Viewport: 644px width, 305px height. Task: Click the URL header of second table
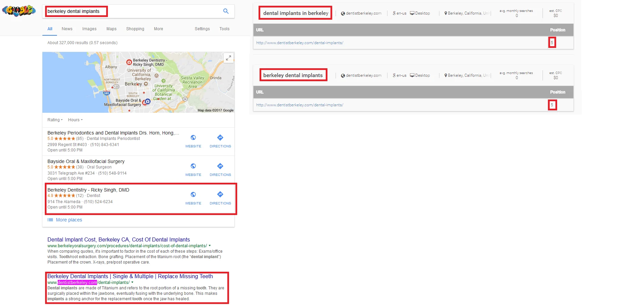tap(260, 92)
